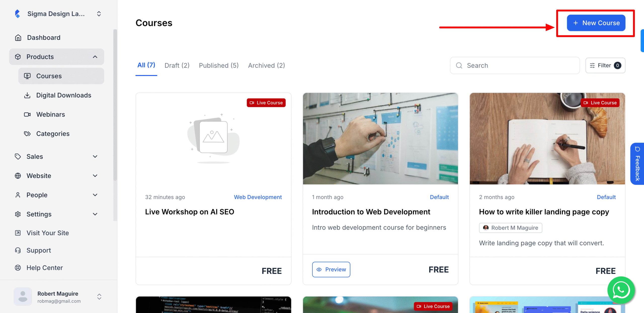
Task: Switch to the Archived (2) tab
Action: pos(266,65)
